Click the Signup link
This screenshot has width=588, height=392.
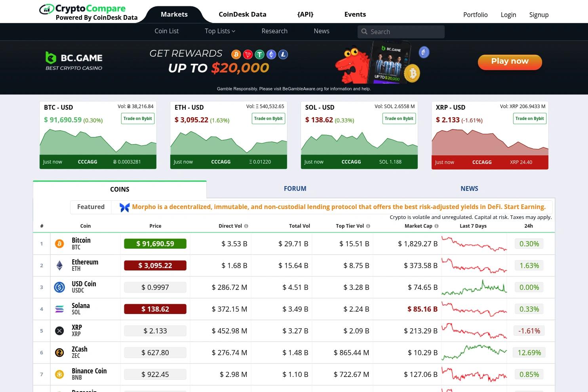(x=539, y=15)
